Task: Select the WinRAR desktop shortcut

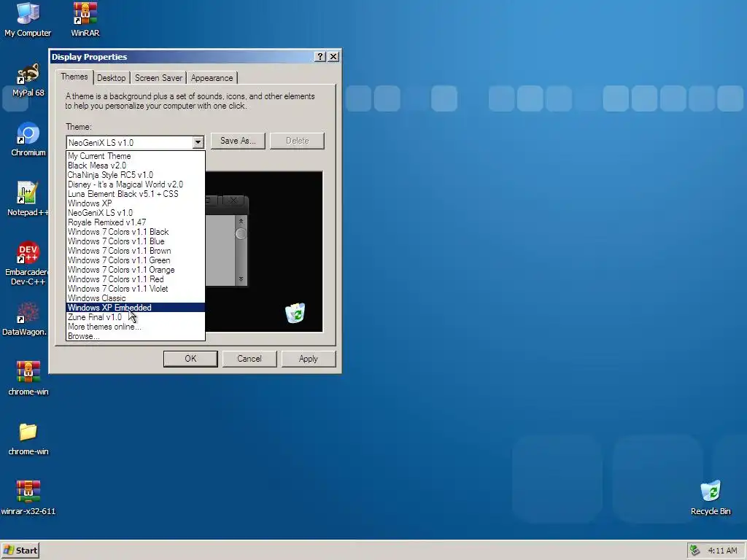Action: [x=85, y=20]
